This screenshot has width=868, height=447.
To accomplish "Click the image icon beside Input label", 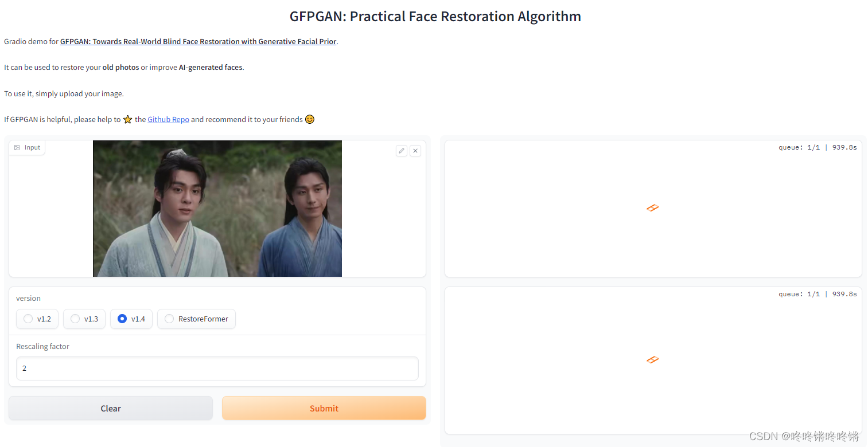I will tap(17, 148).
